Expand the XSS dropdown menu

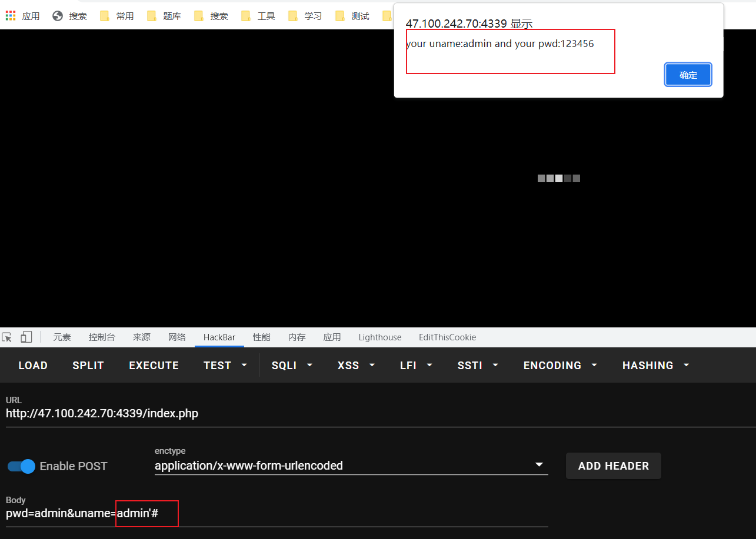[356, 365]
